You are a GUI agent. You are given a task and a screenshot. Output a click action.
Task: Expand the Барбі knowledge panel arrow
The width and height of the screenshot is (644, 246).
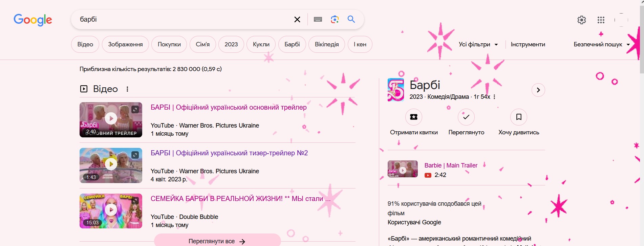[538, 90]
